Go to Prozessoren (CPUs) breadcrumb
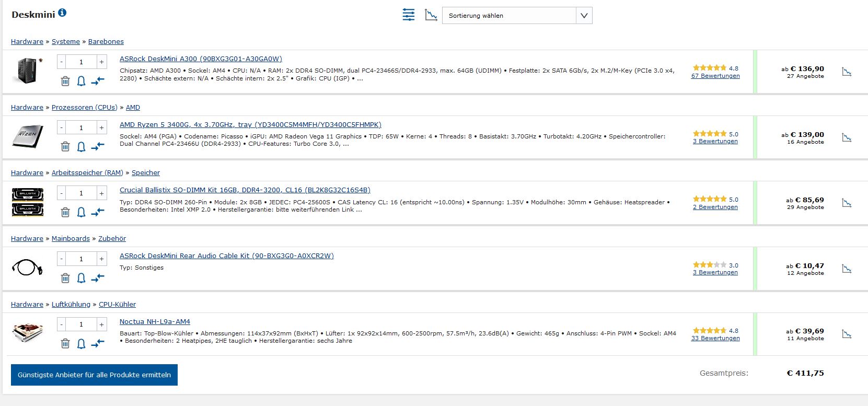The height and width of the screenshot is (406, 868). coord(85,108)
